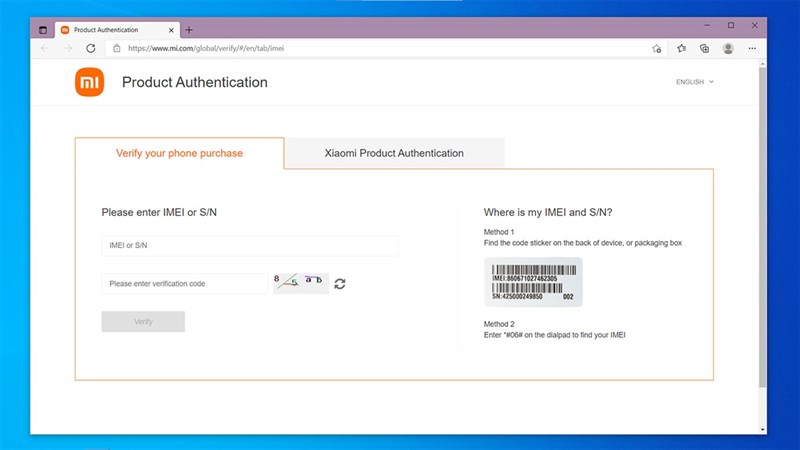Open the Favorites list icon
The width and height of the screenshot is (800, 450).
pos(681,48)
